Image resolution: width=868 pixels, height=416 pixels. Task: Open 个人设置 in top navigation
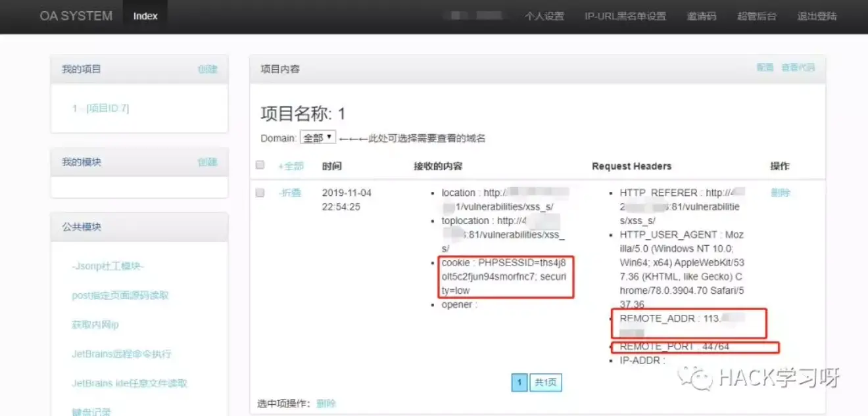tap(544, 16)
